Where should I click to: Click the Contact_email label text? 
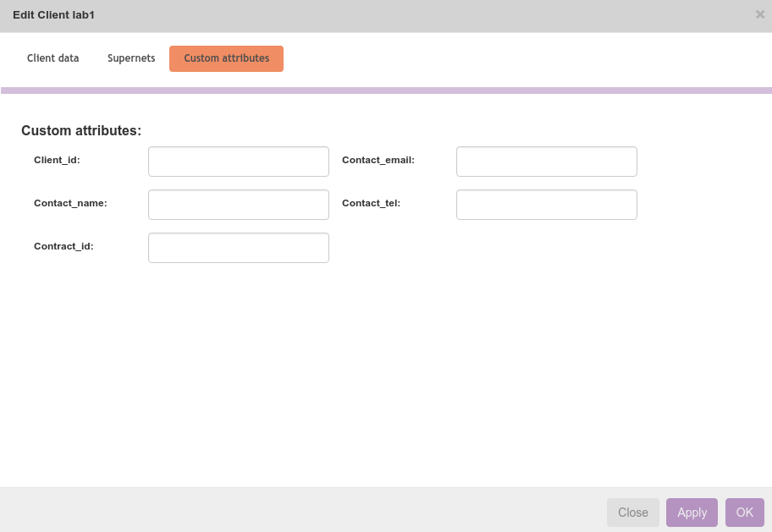(378, 160)
